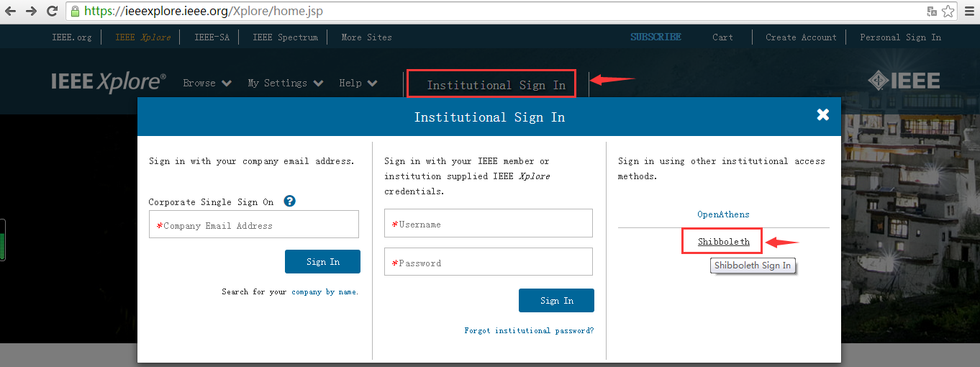Open the IEEE.org site link

[x=72, y=37]
